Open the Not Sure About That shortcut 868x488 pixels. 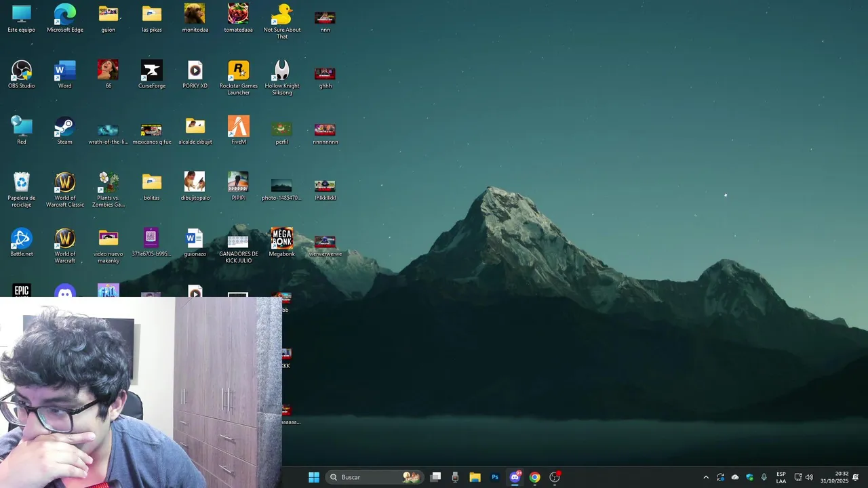click(282, 22)
